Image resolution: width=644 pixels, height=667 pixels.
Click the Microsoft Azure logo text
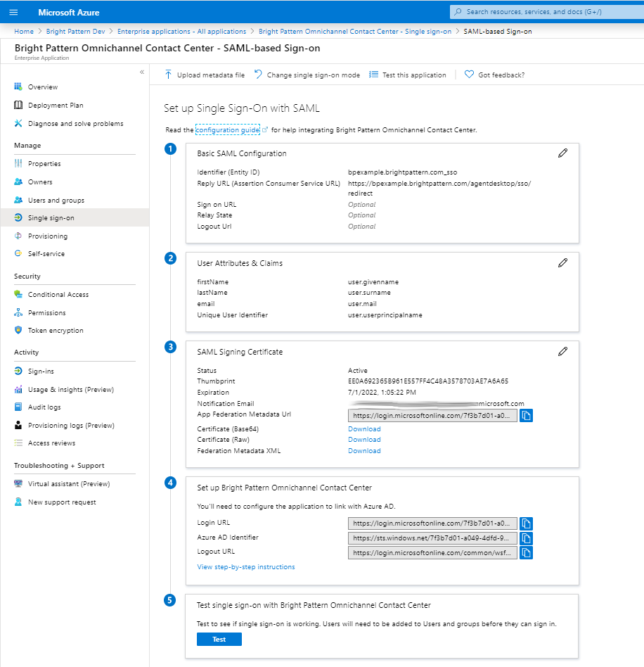point(68,13)
